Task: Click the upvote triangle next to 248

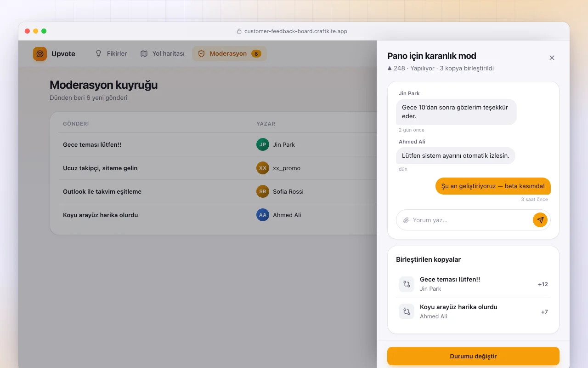Action: 390,68
